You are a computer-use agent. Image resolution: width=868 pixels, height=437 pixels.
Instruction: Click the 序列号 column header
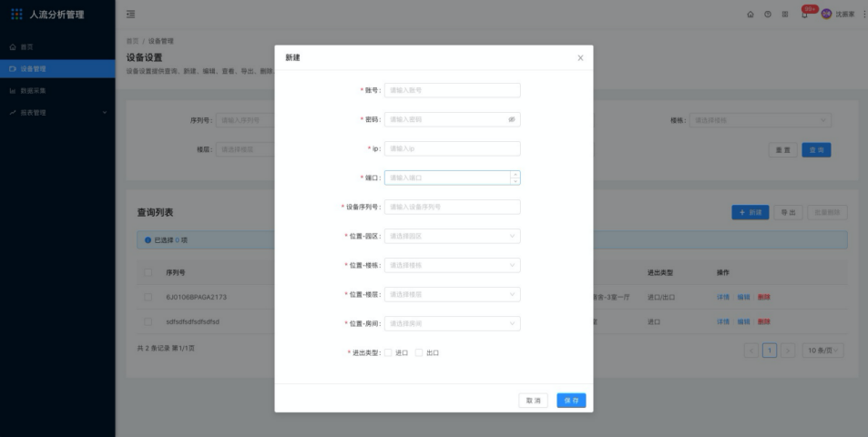pos(176,272)
